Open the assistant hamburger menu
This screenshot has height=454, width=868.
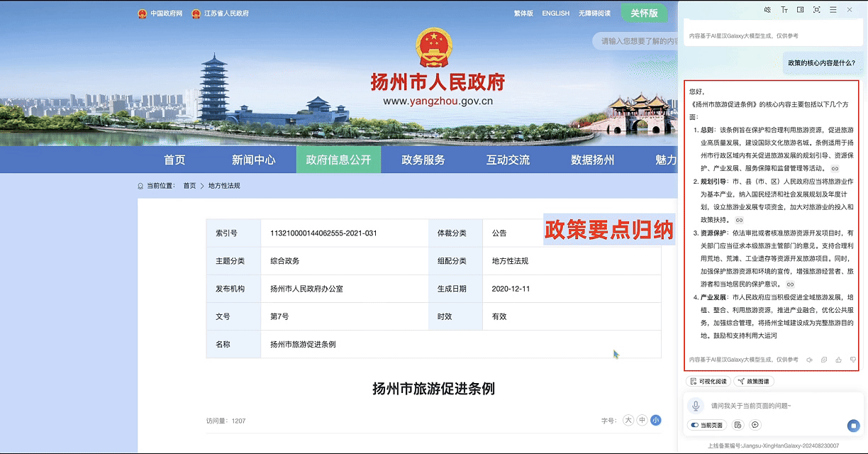coord(833,10)
